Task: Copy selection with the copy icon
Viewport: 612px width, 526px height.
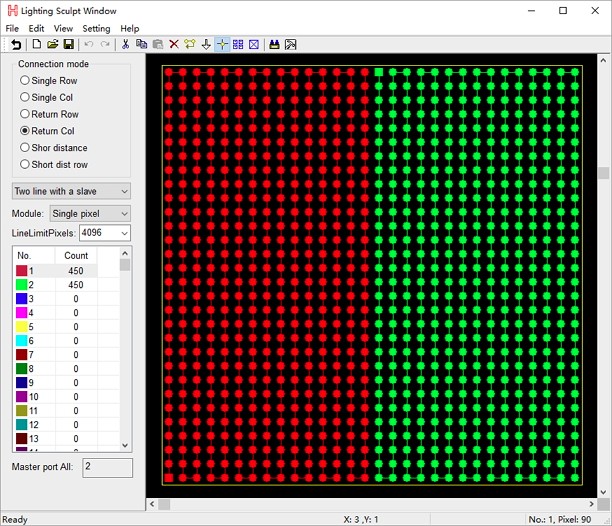Action: (x=142, y=44)
